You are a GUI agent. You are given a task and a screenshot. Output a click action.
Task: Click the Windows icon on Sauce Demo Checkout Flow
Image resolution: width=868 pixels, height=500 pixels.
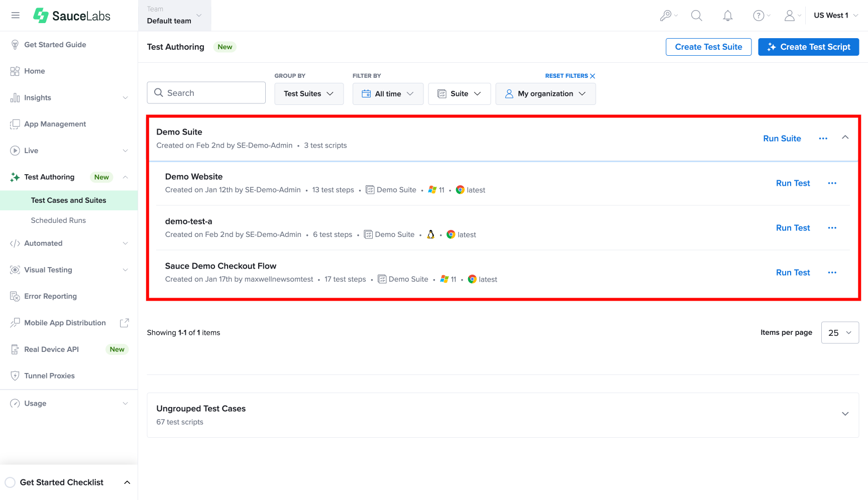tap(444, 279)
